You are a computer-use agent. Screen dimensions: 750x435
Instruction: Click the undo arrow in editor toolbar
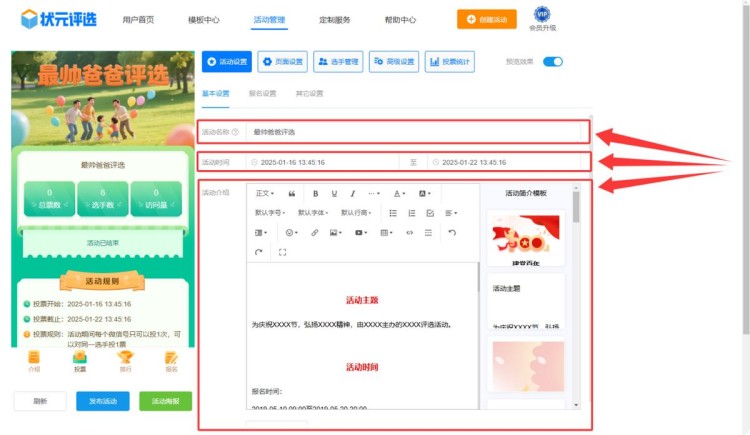coord(452,232)
